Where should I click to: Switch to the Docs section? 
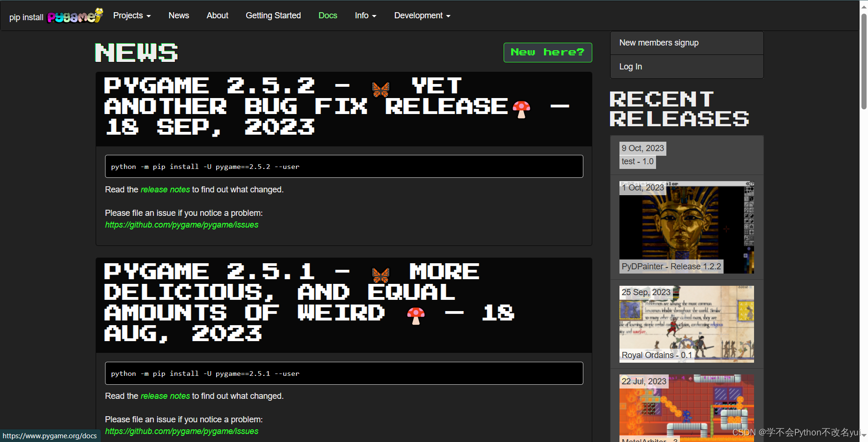327,15
